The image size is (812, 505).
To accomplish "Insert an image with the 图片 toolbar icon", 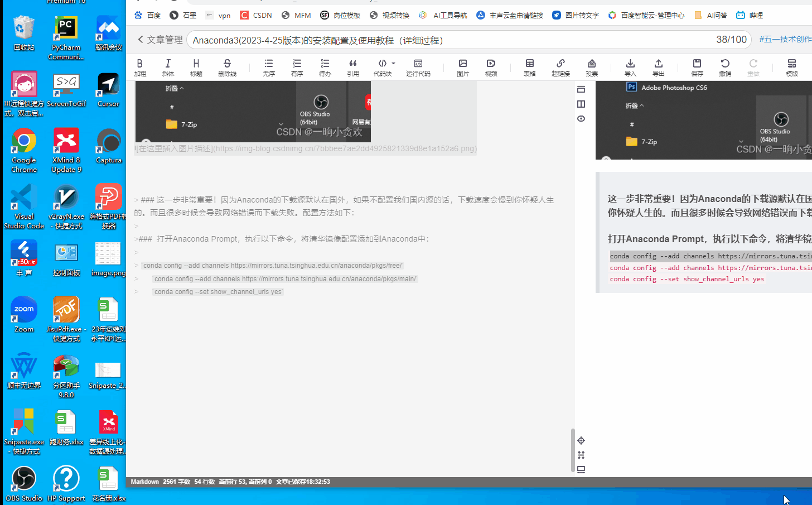I will tap(462, 67).
